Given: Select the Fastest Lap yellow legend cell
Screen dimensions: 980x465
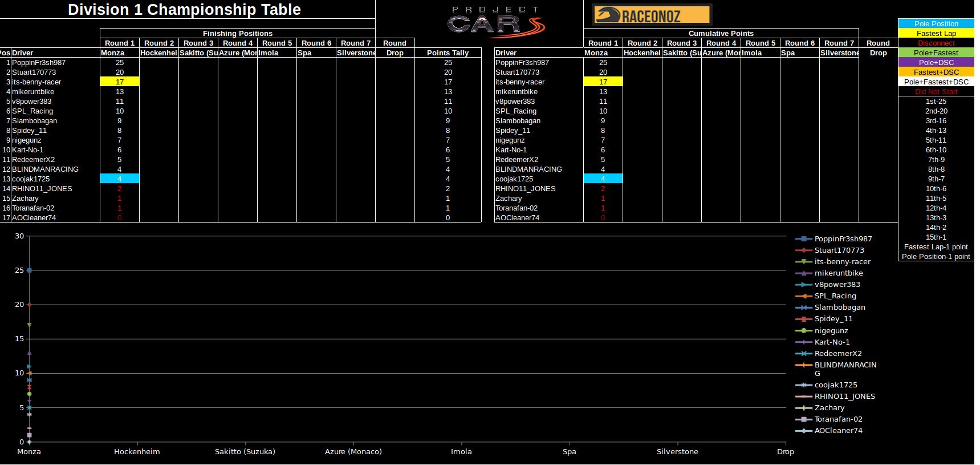Looking at the screenshot, I should [x=936, y=33].
